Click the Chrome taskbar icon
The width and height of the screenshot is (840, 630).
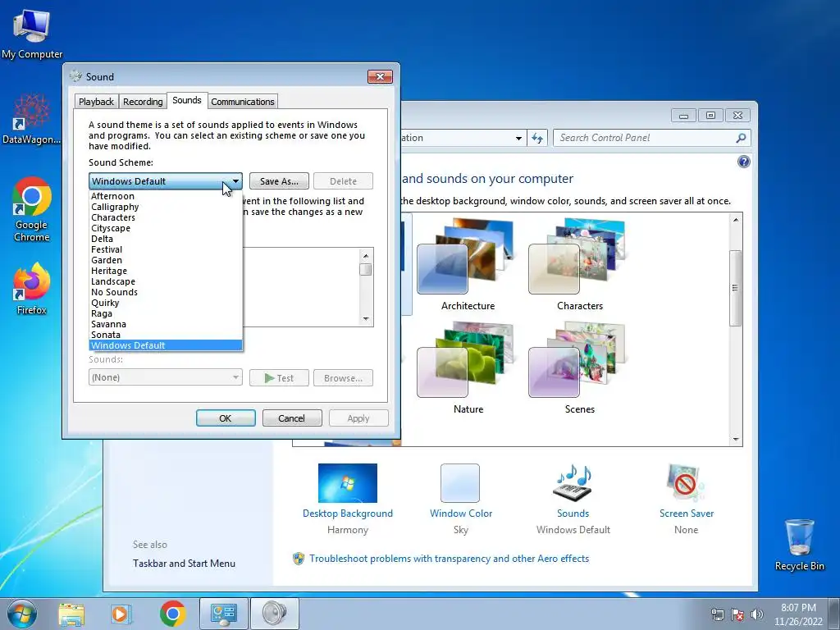[x=172, y=614]
